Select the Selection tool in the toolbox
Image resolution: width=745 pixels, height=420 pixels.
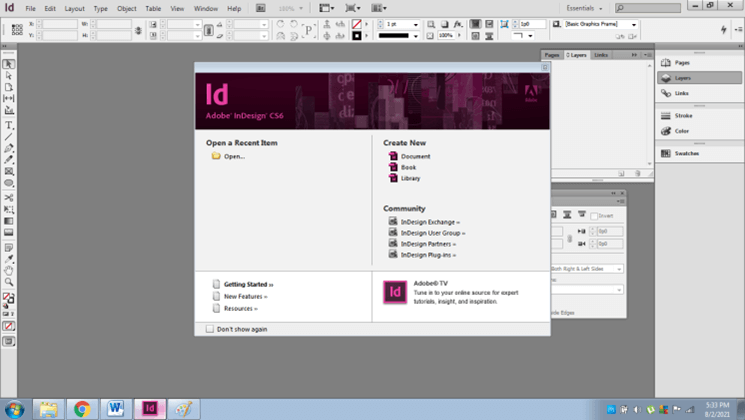pos(9,64)
